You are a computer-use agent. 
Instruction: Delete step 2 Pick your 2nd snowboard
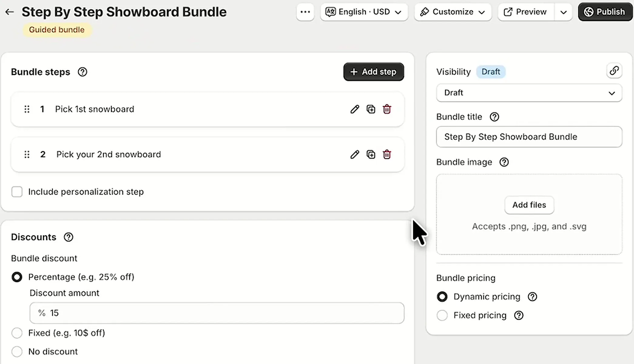(387, 154)
